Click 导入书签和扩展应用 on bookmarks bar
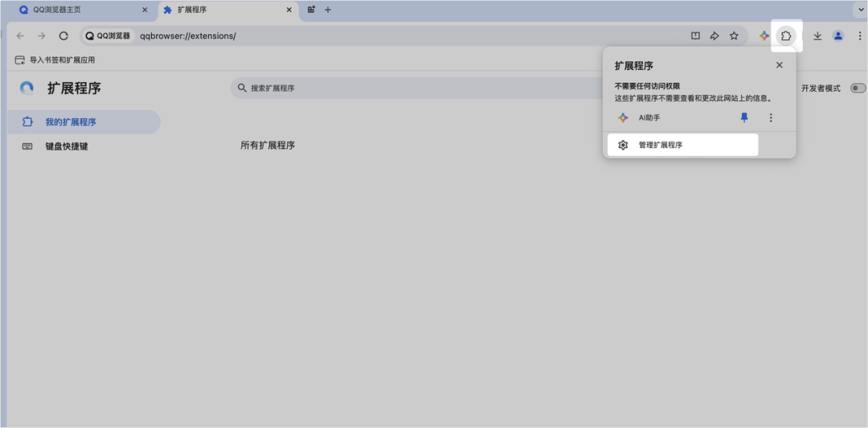This screenshot has width=868, height=428. click(55, 60)
